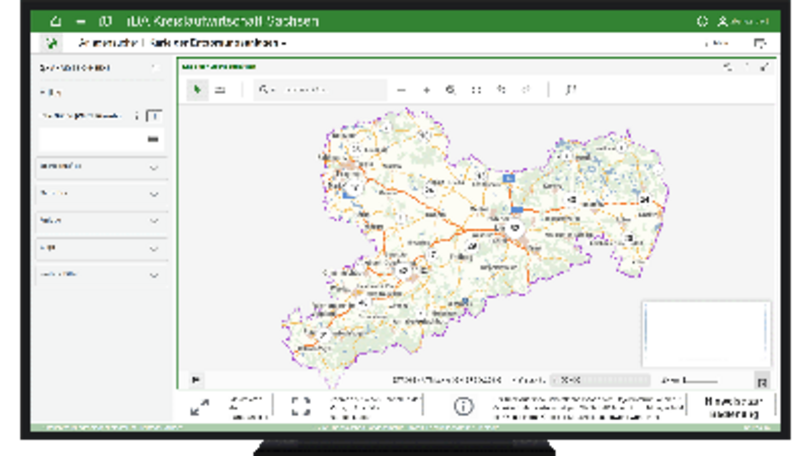Click the home icon in green header
The height and width of the screenshot is (456, 810).
(x=55, y=20)
